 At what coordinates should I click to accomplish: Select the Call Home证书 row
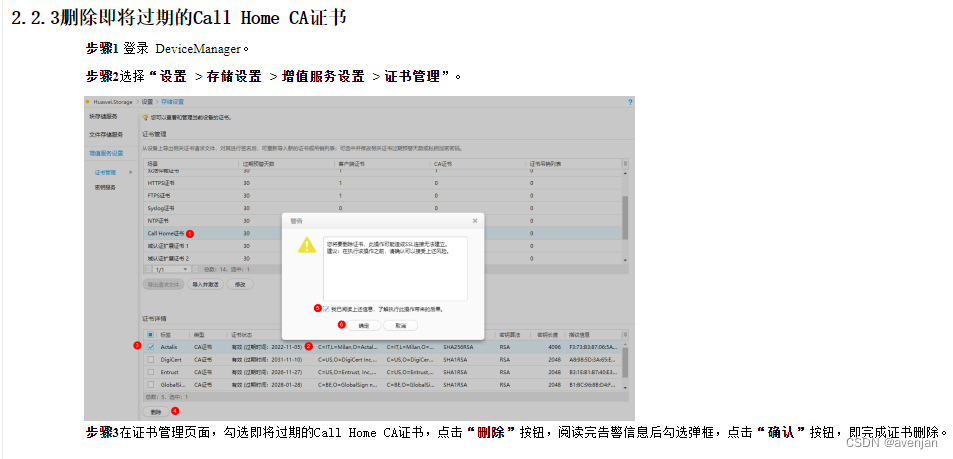coord(382,233)
